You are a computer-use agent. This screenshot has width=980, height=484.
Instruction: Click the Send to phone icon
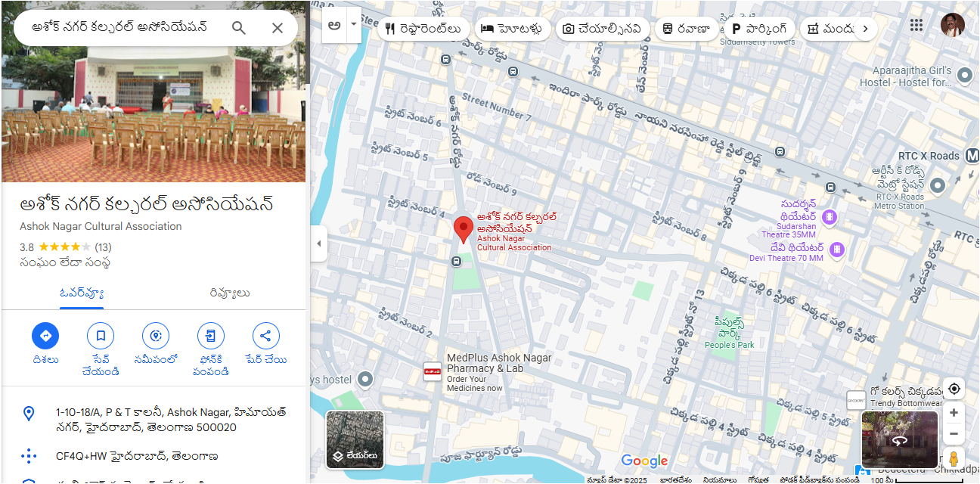211,336
